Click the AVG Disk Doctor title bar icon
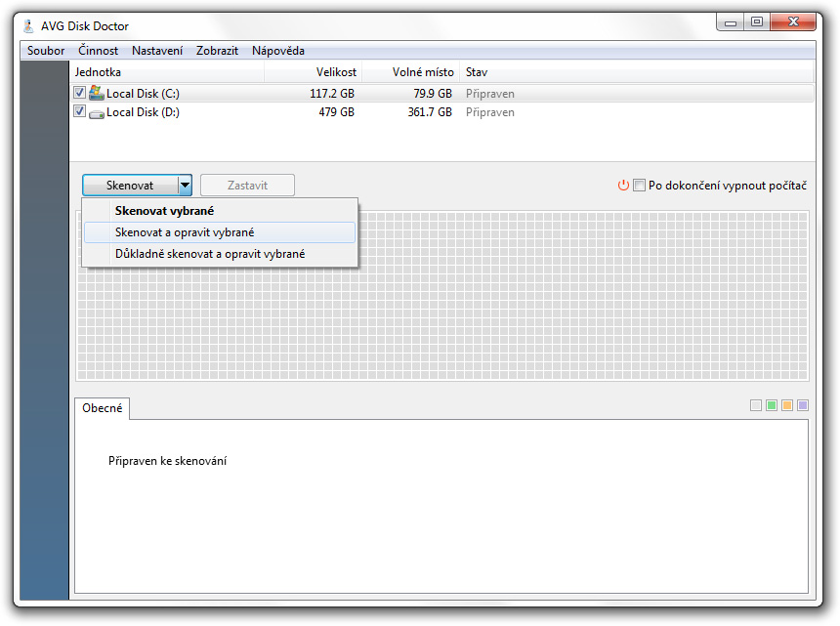This screenshot has height=626, width=840. [x=29, y=25]
